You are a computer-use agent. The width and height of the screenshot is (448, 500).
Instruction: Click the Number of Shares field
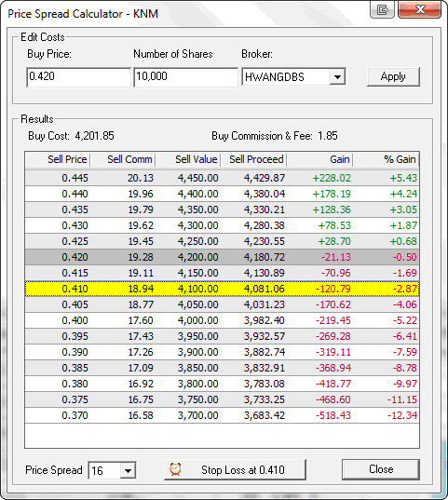click(185, 77)
